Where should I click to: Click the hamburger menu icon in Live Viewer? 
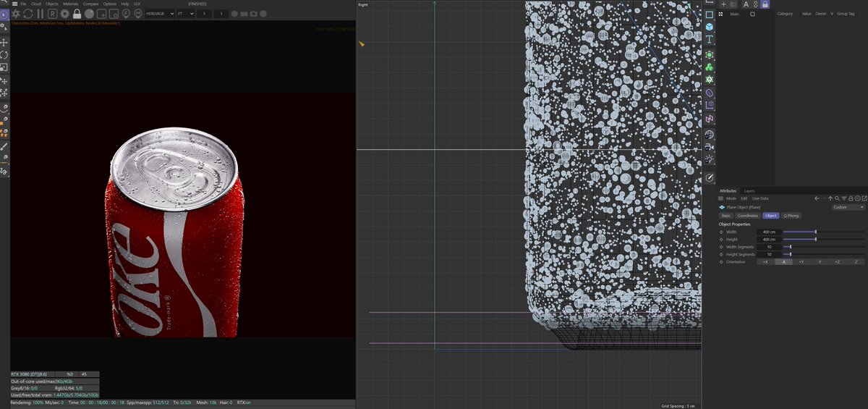[14, 4]
